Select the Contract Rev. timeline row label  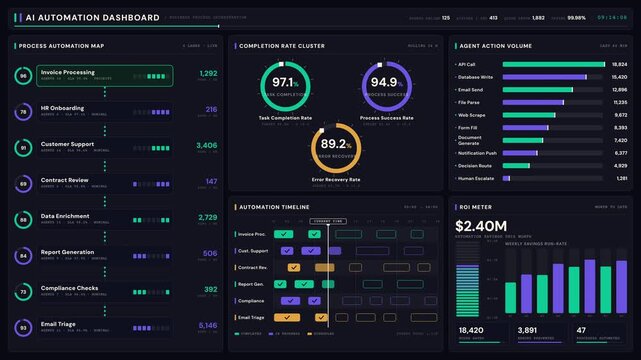pos(253,268)
